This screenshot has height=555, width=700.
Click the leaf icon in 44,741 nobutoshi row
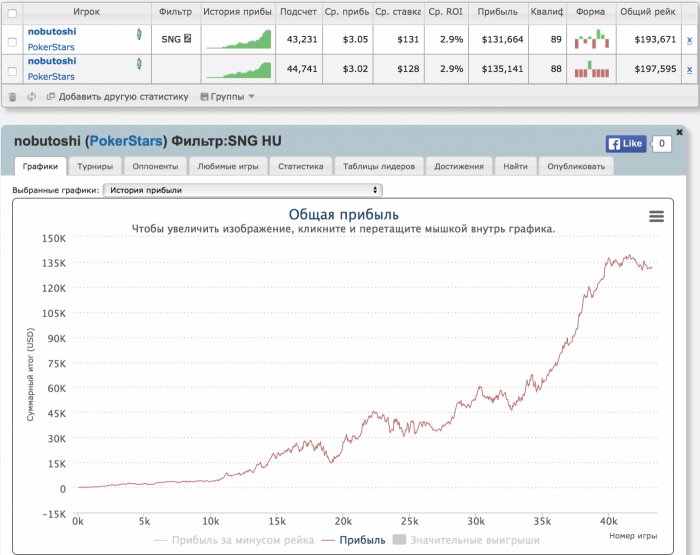[139, 63]
